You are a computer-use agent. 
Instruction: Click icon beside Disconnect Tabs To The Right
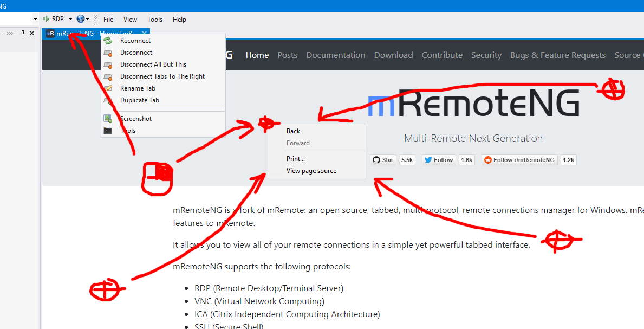(x=108, y=77)
